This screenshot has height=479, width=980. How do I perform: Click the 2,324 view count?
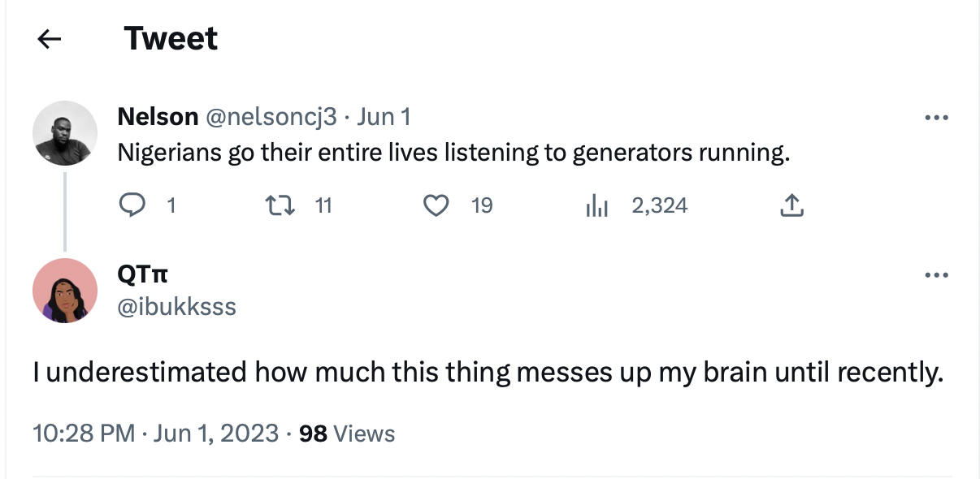[x=659, y=206]
